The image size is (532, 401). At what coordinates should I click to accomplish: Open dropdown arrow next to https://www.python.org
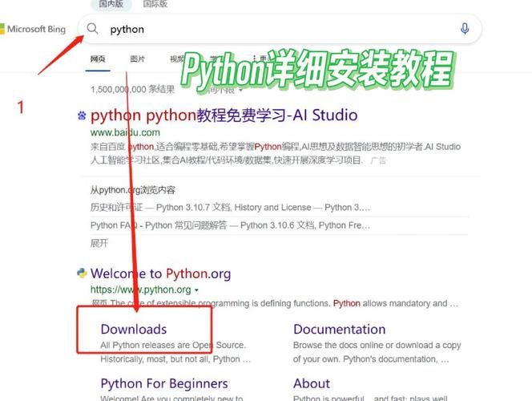click(196, 290)
